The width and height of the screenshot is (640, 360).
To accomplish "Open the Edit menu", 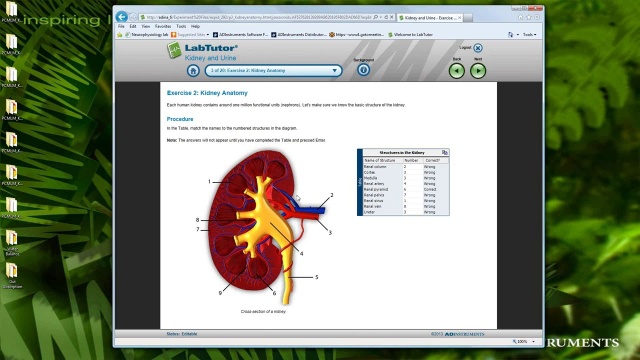I will tap(133, 26).
